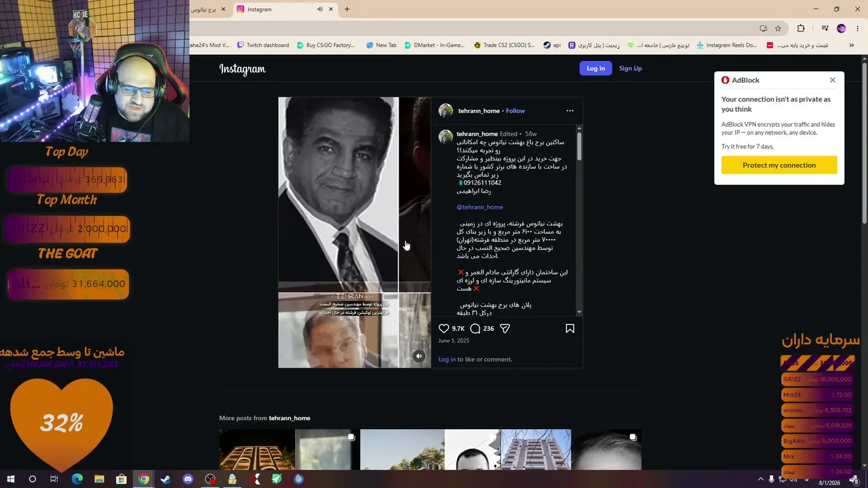Open Discord from the taskbar
The image size is (868, 488).
point(188,479)
